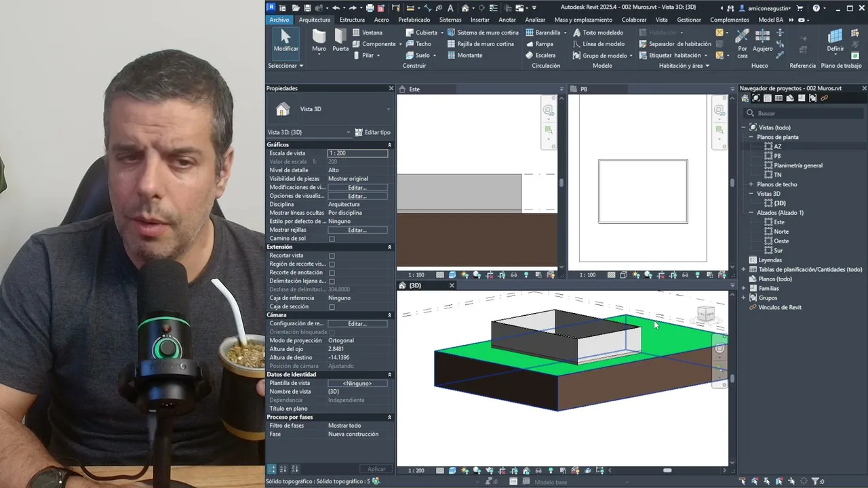Open the Archivo menu
Screen dimensions: 868x488
[x=279, y=20]
